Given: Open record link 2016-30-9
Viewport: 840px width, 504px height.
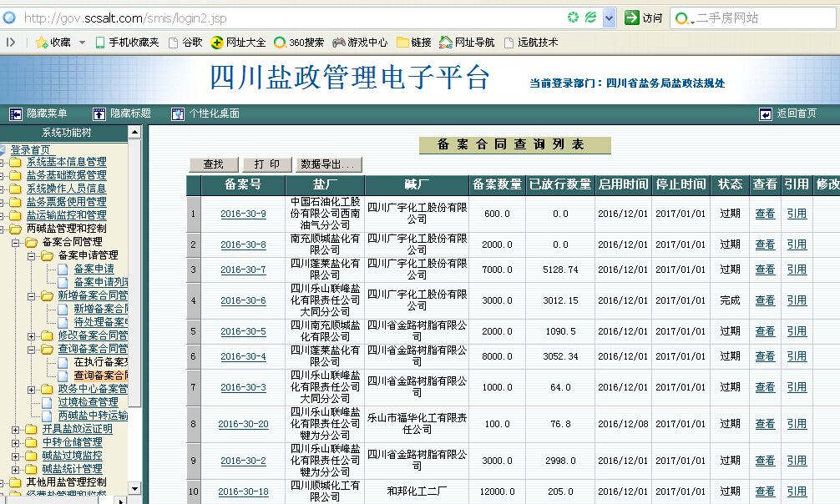Looking at the screenshot, I should [x=243, y=214].
